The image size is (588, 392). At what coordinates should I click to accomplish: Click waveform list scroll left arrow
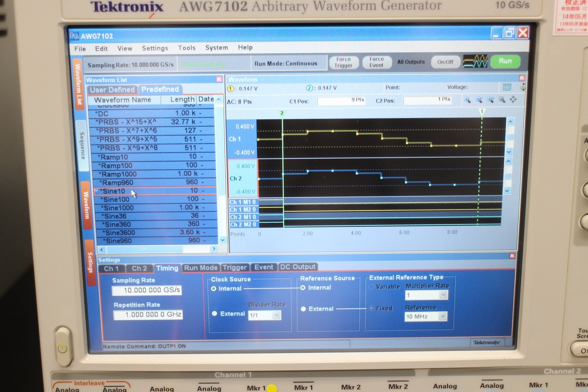pyautogui.click(x=101, y=249)
